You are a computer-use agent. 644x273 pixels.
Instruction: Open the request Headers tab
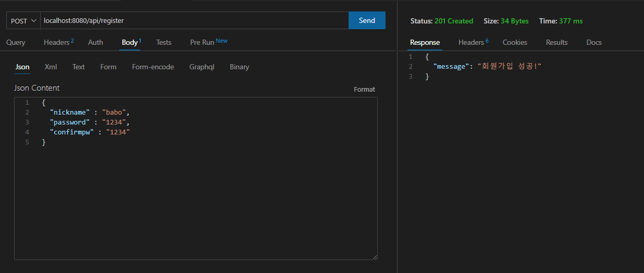(58, 42)
